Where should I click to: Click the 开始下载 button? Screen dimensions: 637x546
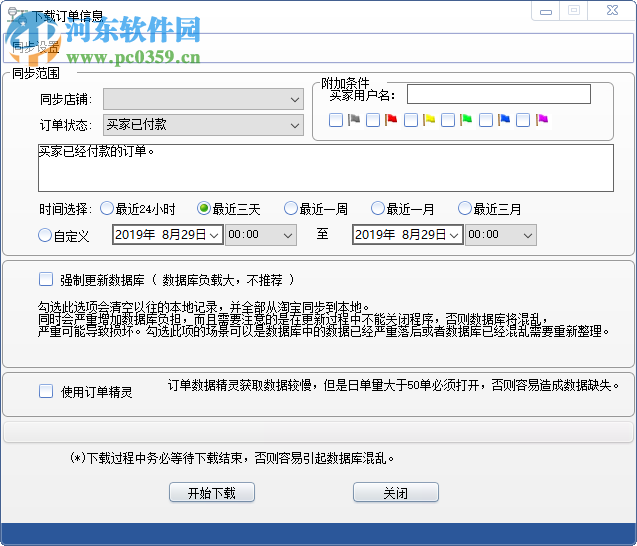(212, 492)
